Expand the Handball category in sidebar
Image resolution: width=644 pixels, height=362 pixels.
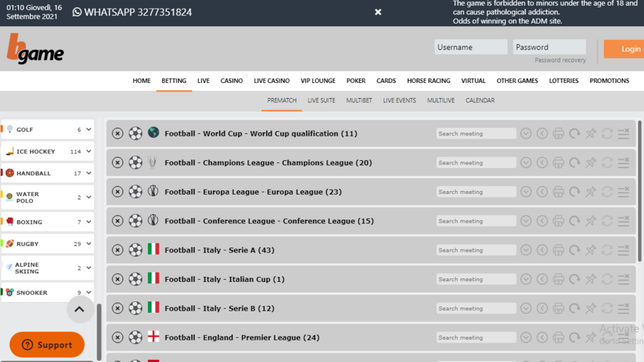(89, 173)
